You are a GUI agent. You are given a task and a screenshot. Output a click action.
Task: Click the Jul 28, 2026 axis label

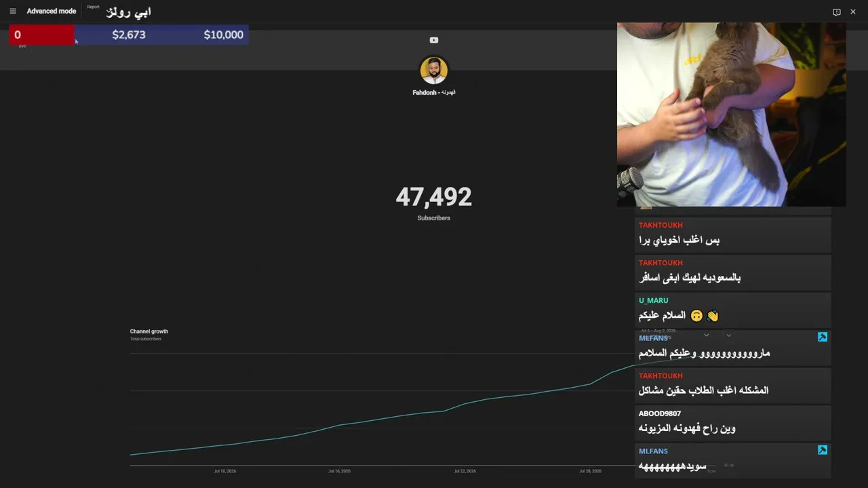tap(590, 471)
